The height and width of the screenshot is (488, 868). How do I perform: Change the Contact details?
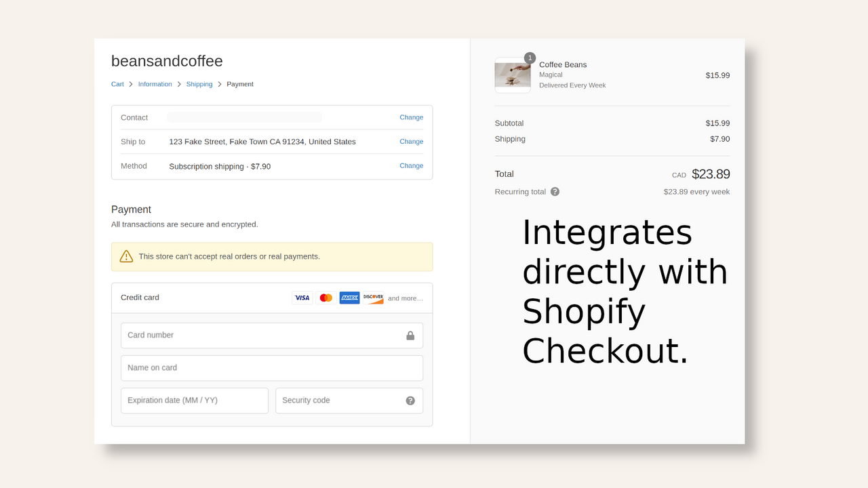coord(412,117)
